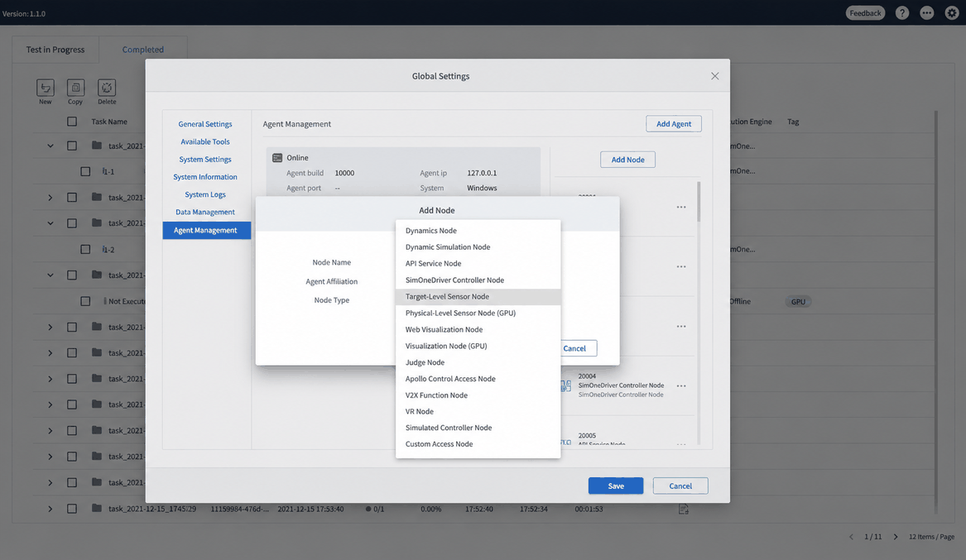Select Target-Level Sensor Node option

click(x=478, y=297)
